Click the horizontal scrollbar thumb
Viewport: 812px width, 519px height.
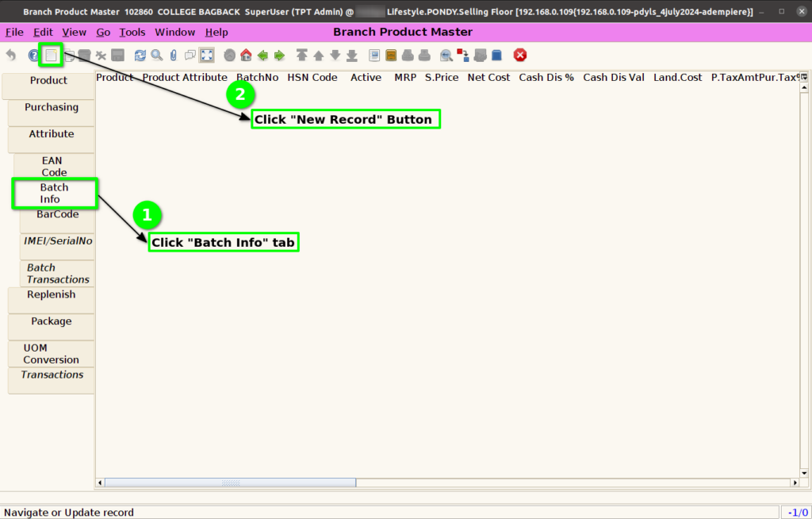pyautogui.click(x=231, y=482)
